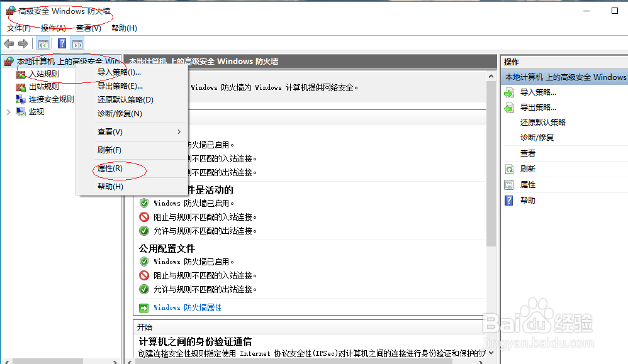628x364 pixels.
Task: Expand the 监视 tree node
Action: (x=8, y=112)
